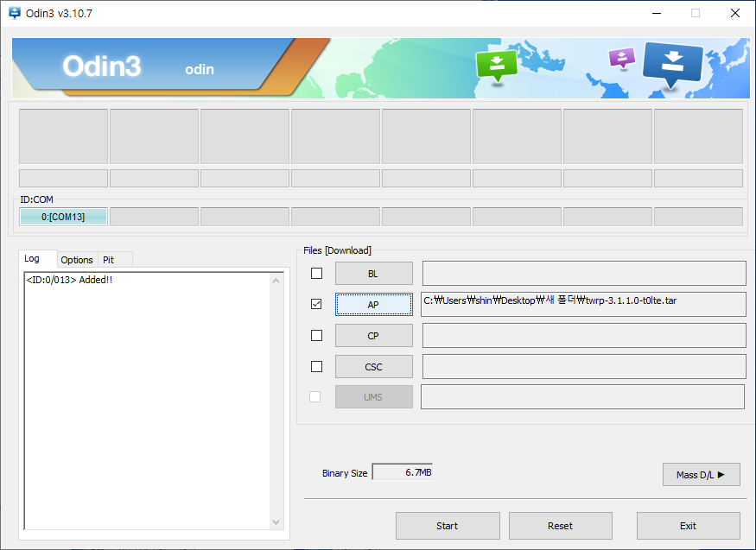Click the CSC file button
This screenshot has height=550, width=756.
(373, 367)
